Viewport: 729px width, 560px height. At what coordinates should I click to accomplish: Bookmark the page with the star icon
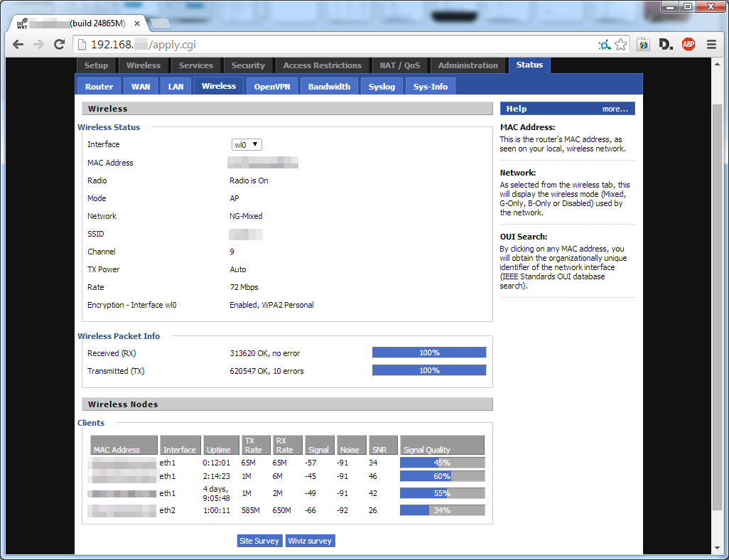(x=620, y=44)
